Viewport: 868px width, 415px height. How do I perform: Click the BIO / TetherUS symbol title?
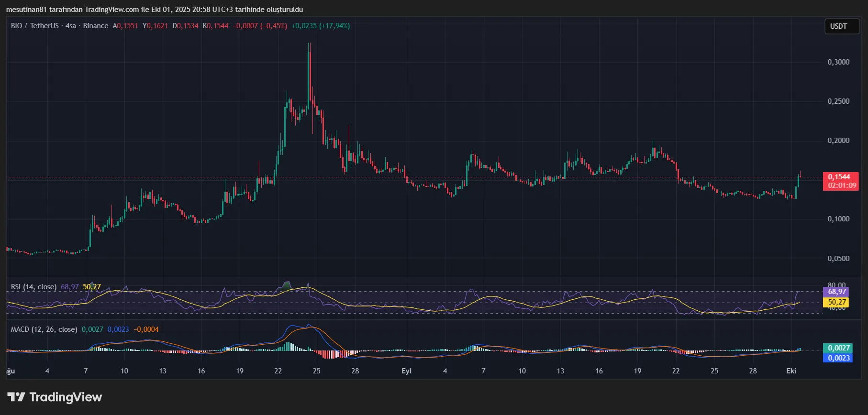(34, 26)
